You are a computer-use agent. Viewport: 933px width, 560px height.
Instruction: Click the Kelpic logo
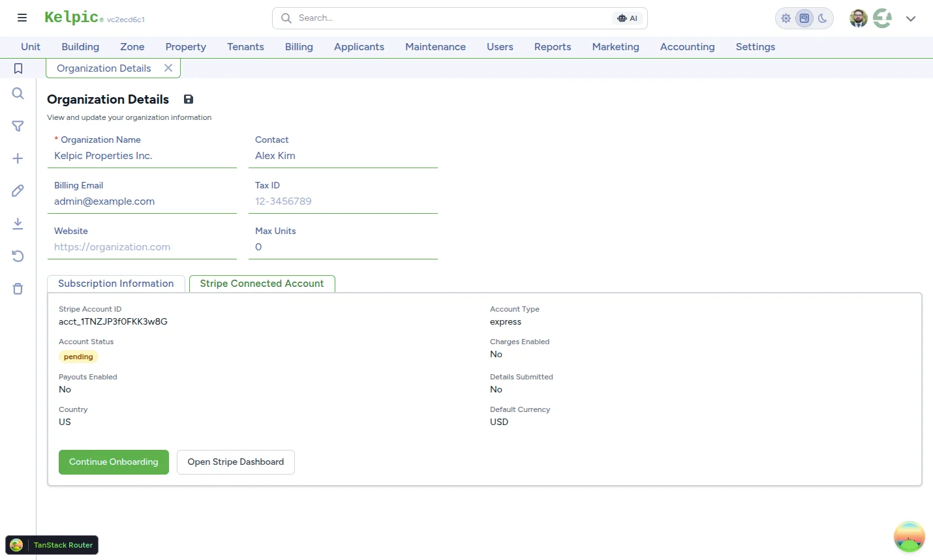pyautogui.click(x=71, y=18)
